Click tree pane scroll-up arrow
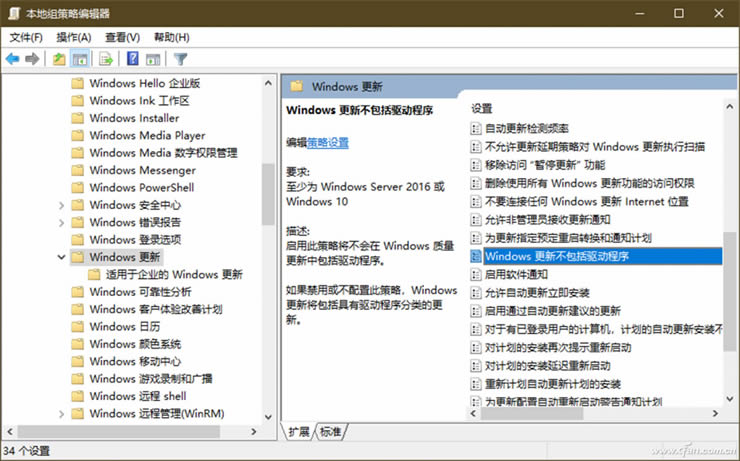This screenshot has height=461, width=740. coord(268,83)
